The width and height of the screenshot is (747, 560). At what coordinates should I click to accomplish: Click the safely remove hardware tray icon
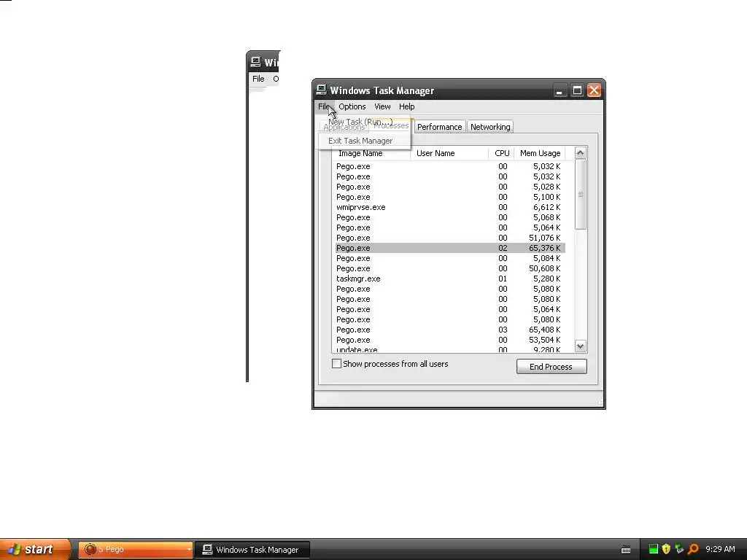click(x=679, y=549)
